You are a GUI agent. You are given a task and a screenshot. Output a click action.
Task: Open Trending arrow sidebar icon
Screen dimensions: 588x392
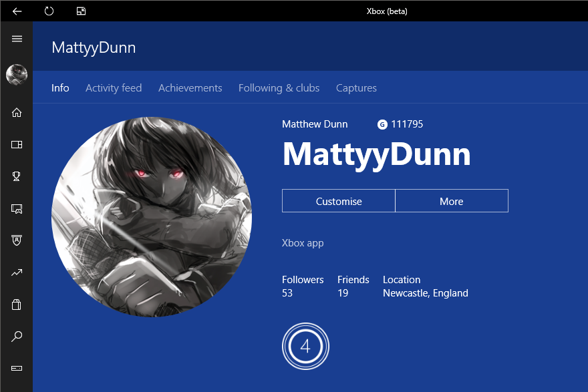(x=17, y=272)
